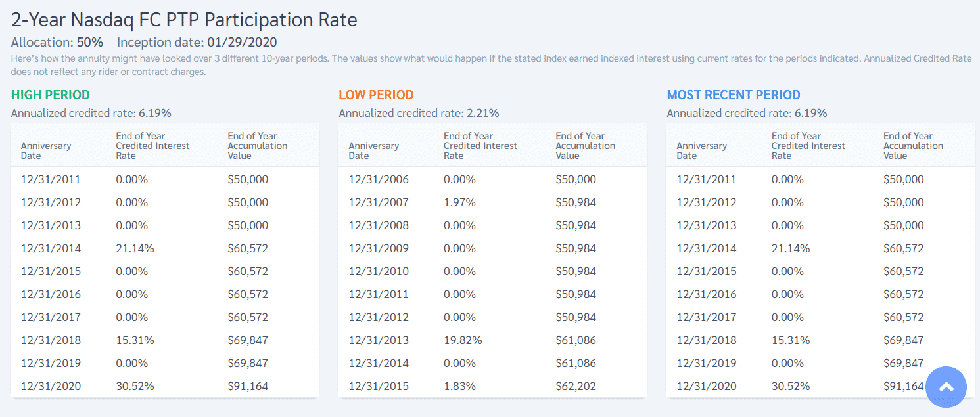Click Anniversary Date header in Low Period table
Screen dimensions: 980x417
tap(374, 150)
